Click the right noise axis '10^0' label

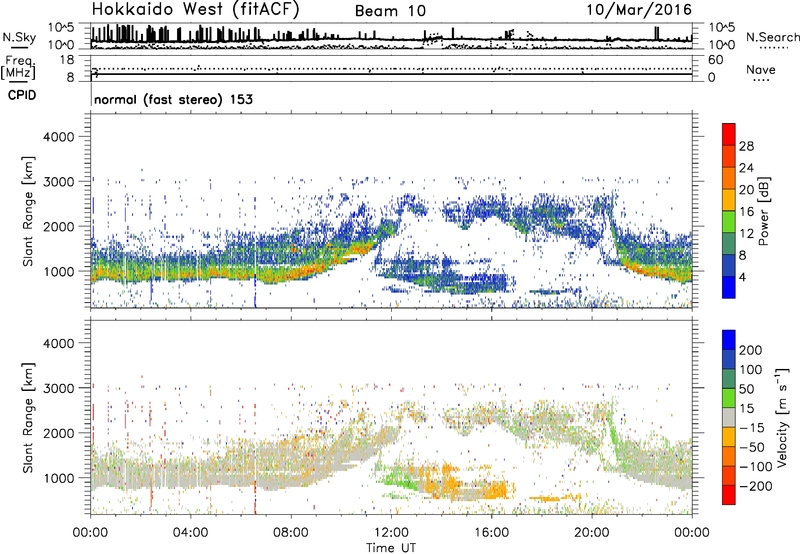coord(721,45)
